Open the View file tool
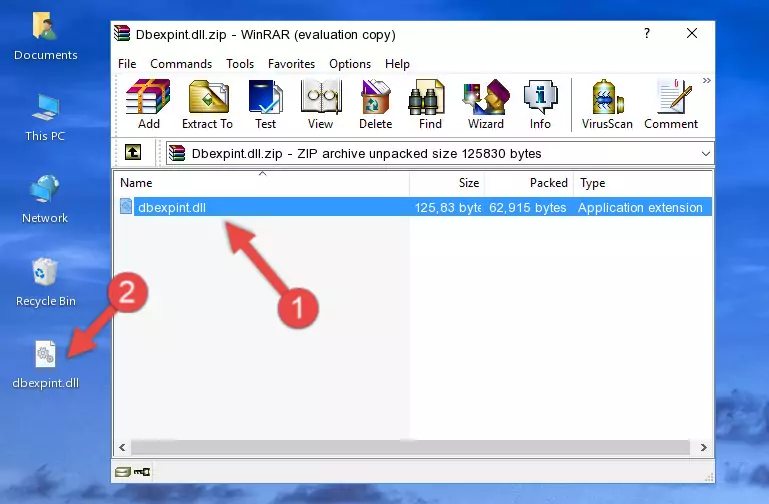 tap(321, 104)
